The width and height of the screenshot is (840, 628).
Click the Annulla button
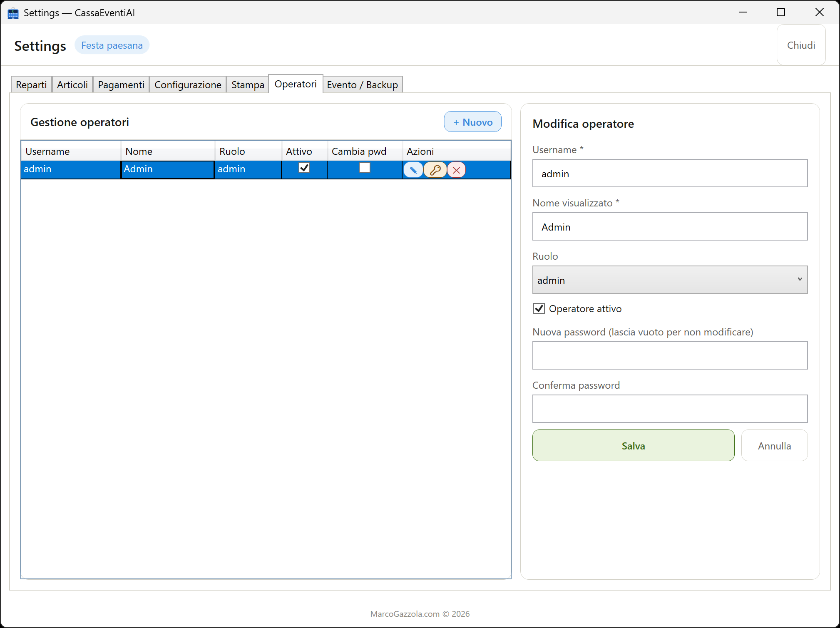point(774,445)
